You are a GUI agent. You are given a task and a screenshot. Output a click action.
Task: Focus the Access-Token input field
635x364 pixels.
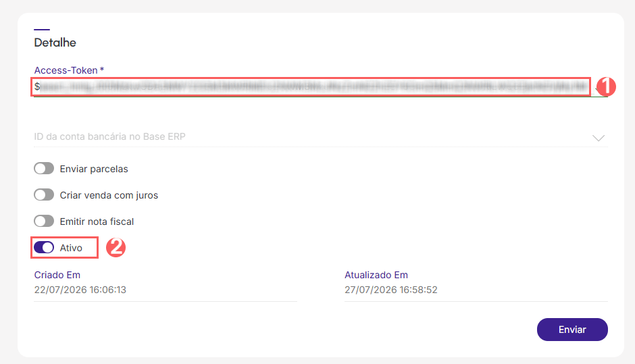click(311, 86)
